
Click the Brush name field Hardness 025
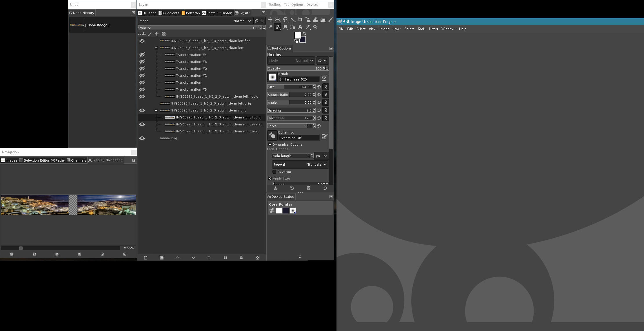299,79
